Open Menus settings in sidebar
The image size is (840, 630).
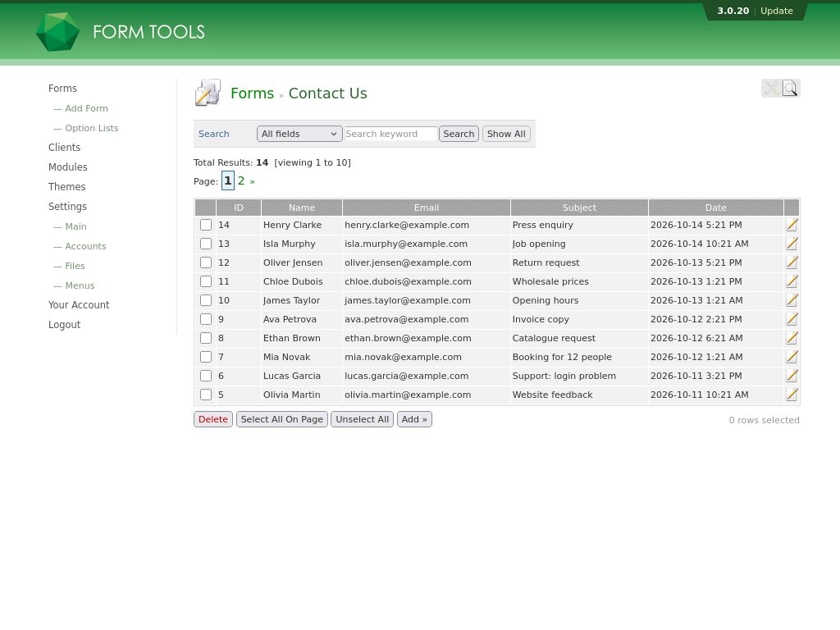click(80, 285)
